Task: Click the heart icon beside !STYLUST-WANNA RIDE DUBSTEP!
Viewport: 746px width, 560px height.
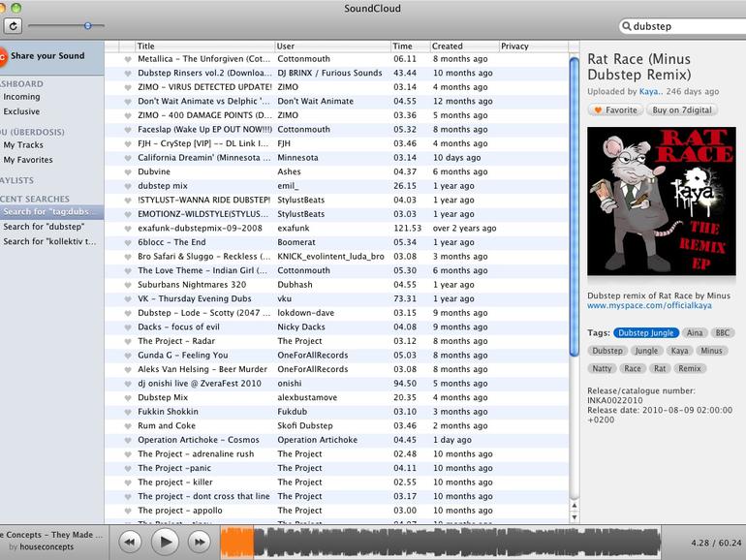Action: pyautogui.click(x=128, y=201)
